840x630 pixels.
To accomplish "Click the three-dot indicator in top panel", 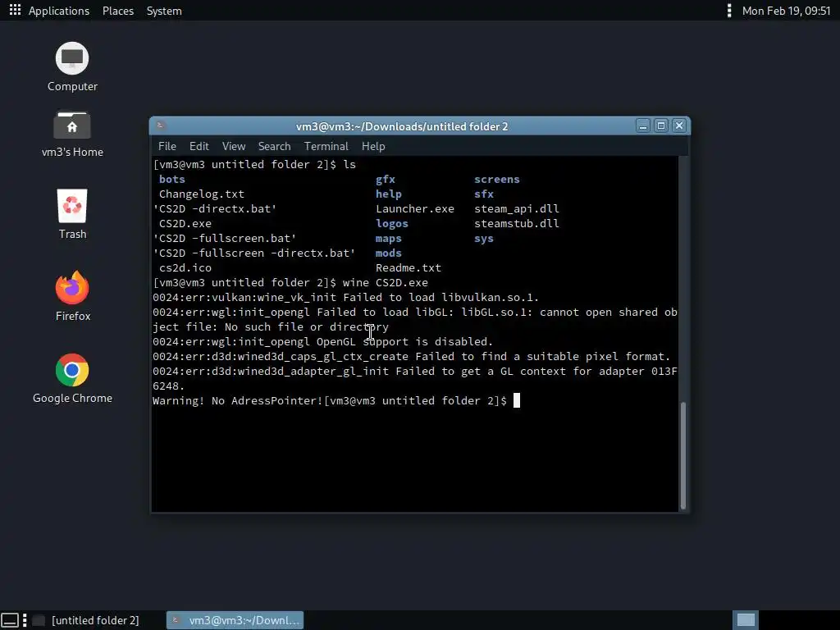I will point(728,10).
